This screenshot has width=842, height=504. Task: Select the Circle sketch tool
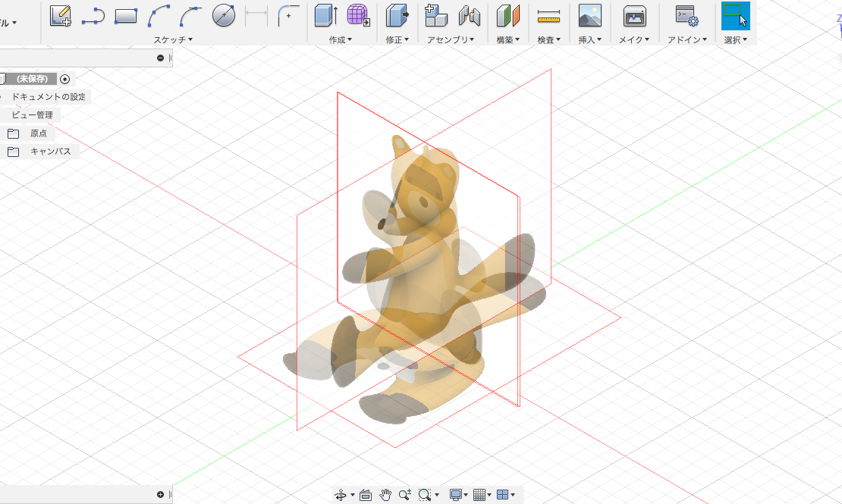coord(223,15)
